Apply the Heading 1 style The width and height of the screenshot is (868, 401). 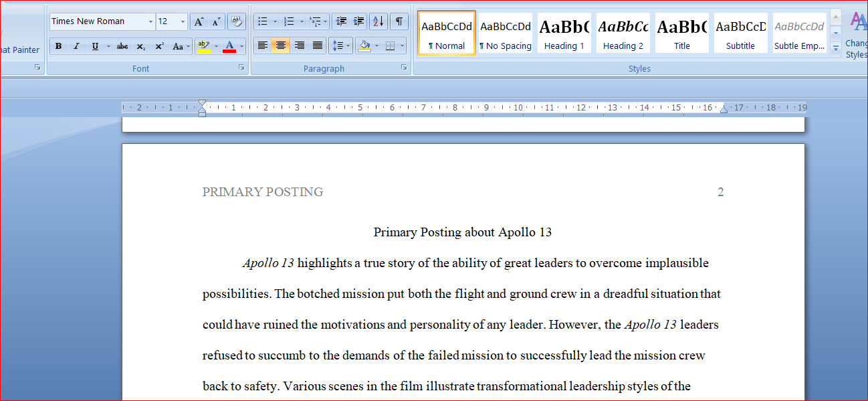[x=564, y=33]
